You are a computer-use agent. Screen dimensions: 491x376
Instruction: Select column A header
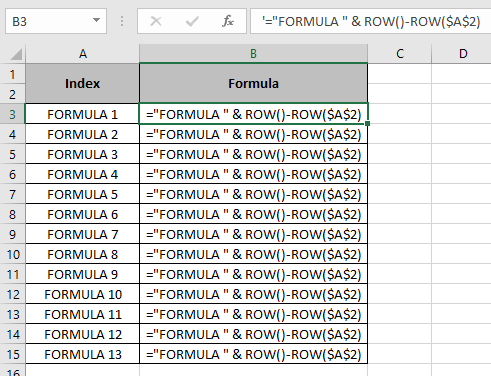point(83,54)
